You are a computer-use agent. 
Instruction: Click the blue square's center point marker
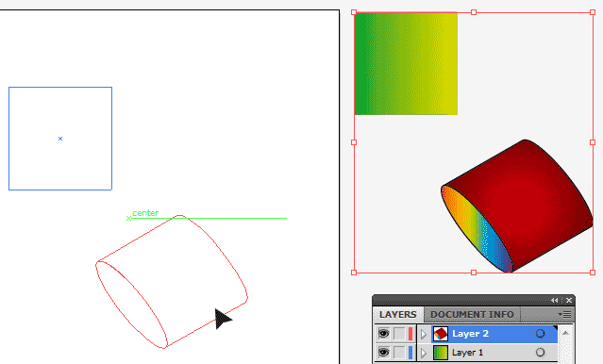pyautogui.click(x=60, y=139)
